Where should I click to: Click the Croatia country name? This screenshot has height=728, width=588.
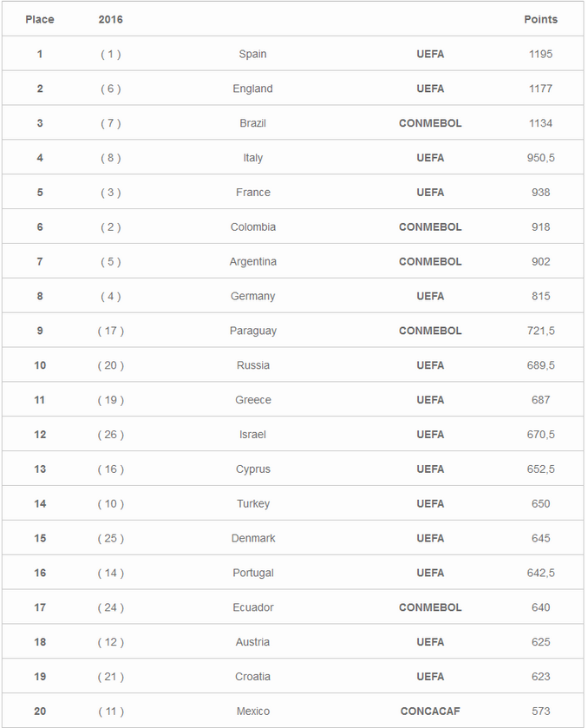click(252, 677)
